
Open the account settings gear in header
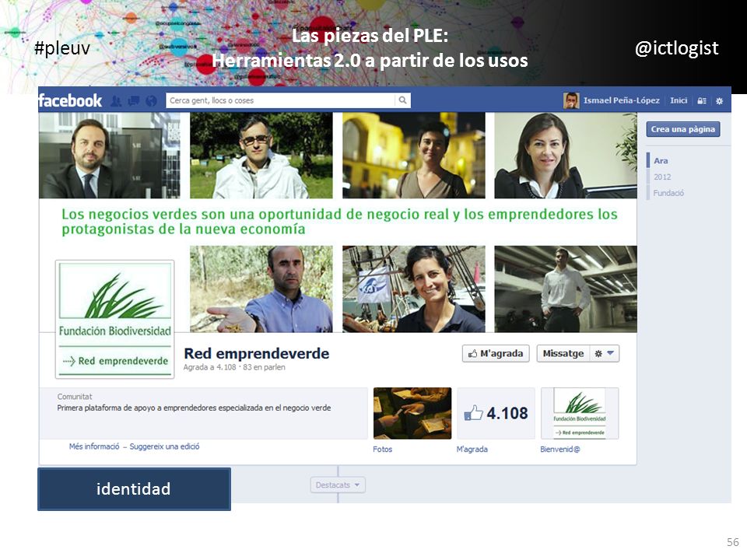719,101
